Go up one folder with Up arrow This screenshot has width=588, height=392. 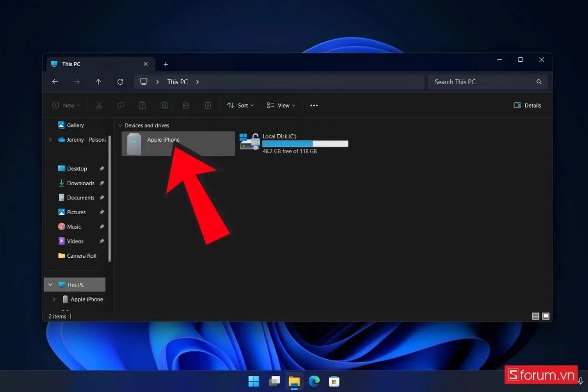point(98,82)
